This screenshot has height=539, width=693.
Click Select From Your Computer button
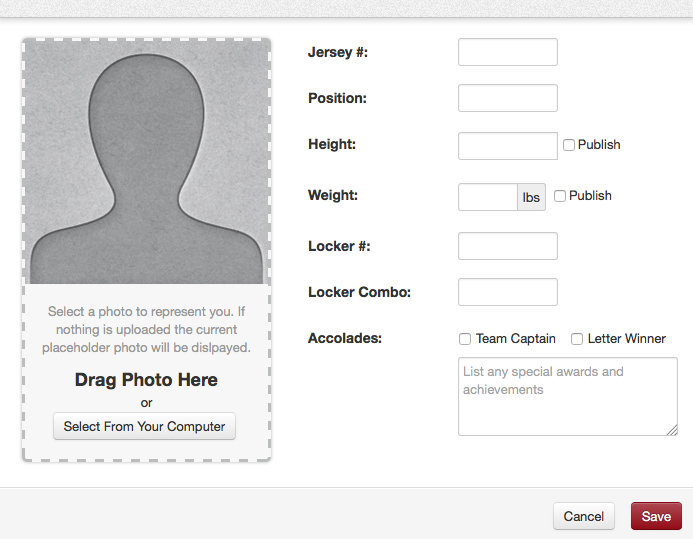tap(144, 426)
